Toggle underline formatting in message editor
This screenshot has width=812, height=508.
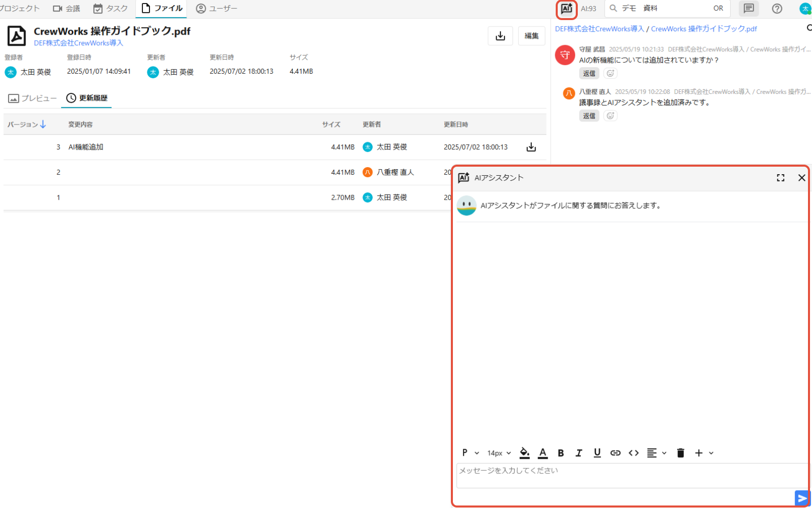[x=597, y=453]
